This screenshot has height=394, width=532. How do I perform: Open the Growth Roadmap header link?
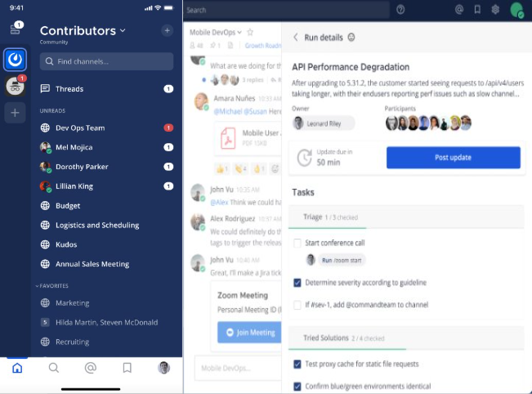click(x=263, y=46)
